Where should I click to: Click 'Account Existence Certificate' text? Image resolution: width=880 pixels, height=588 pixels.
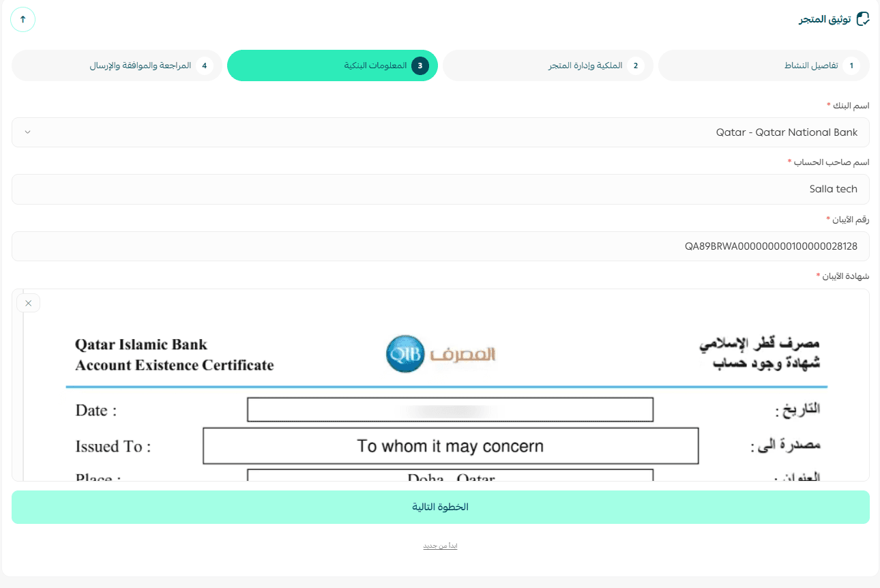(175, 366)
